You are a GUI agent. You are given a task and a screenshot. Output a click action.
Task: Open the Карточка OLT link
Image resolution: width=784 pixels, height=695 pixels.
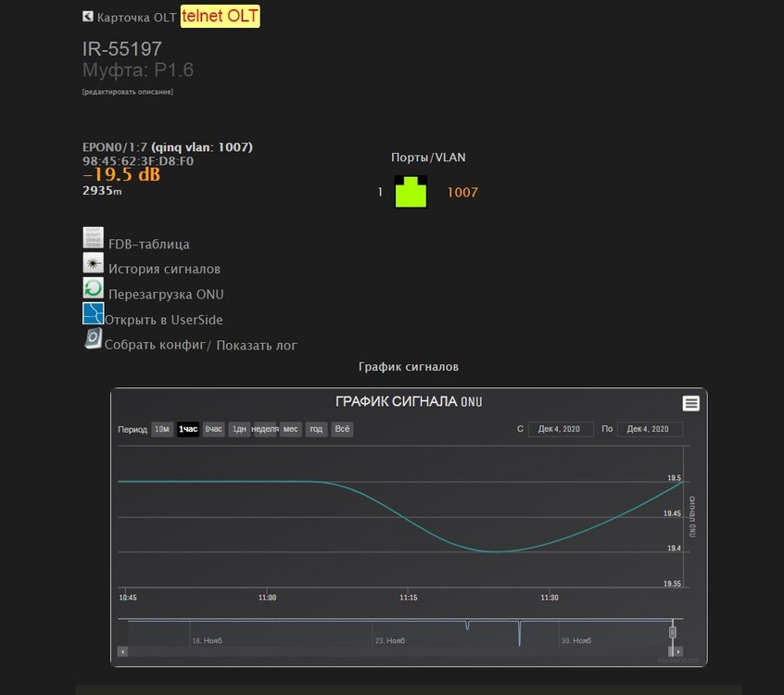136,18
